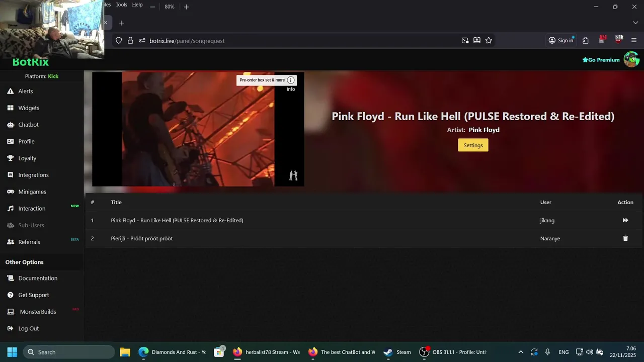Click the Documentation icon

tap(10, 278)
